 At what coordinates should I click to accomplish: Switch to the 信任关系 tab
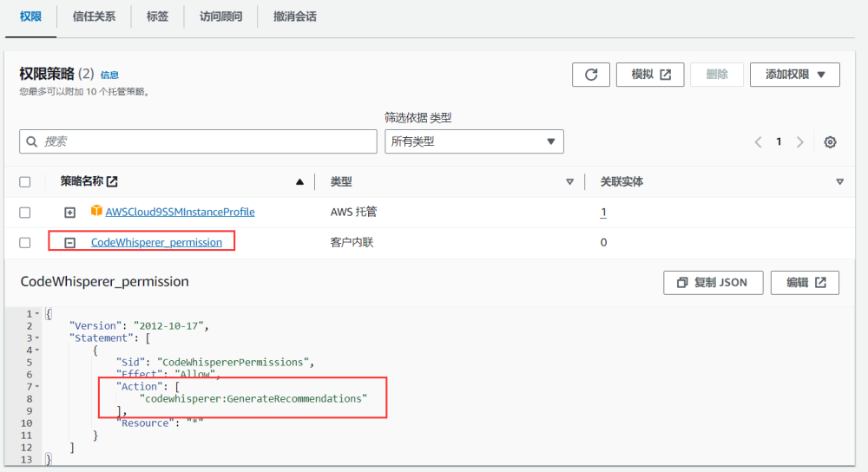click(x=94, y=16)
